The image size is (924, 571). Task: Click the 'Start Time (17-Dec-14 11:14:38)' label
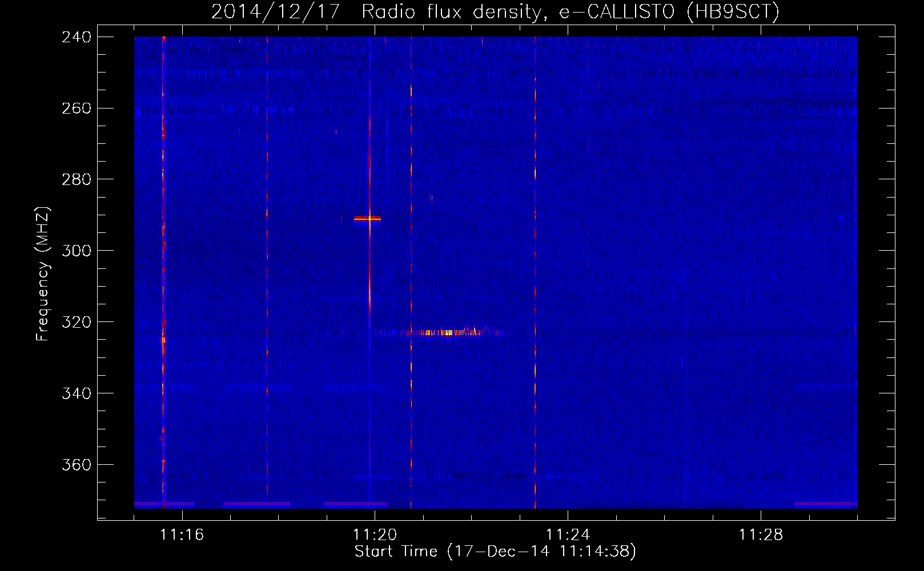coord(495,552)
